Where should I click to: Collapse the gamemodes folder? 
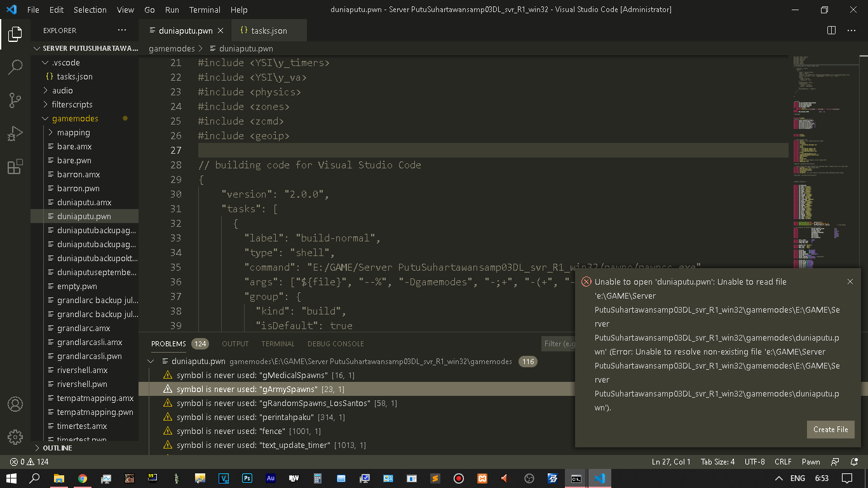tap(75, 118)
